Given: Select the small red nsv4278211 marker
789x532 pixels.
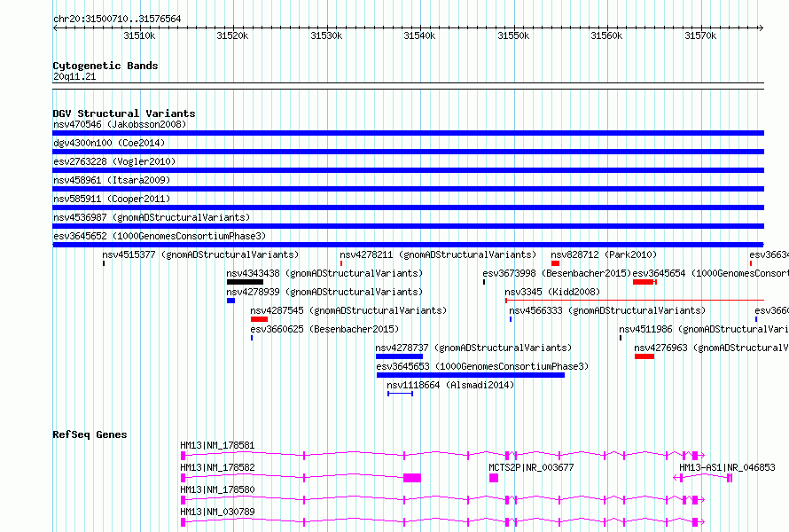Looking at the screenshot, I should click(341, 263).
